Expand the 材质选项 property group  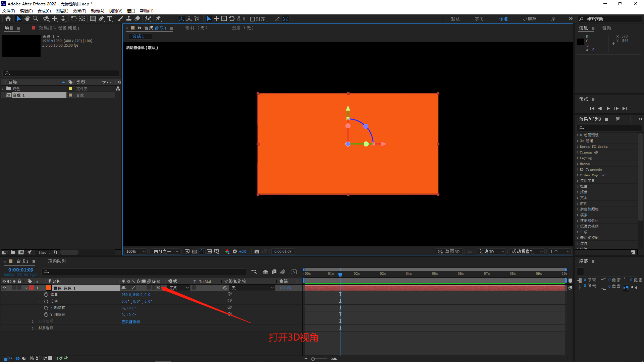tap(33, 328)
